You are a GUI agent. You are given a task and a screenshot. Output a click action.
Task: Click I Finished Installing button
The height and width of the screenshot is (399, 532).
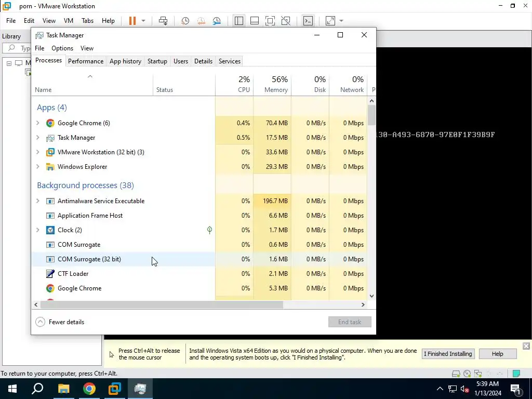(x=448, y=354)
